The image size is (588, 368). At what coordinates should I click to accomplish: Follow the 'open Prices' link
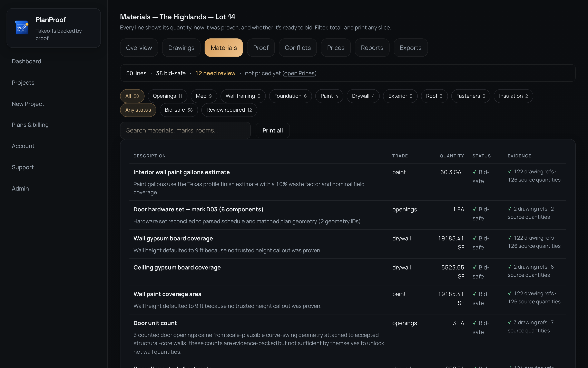click(x=299, y=73)
